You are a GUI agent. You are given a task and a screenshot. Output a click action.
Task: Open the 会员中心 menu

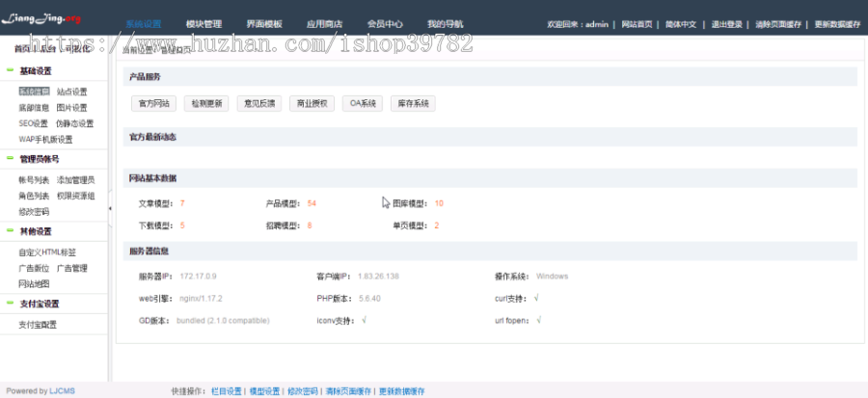pyautogui.click(x=385, y=24)
